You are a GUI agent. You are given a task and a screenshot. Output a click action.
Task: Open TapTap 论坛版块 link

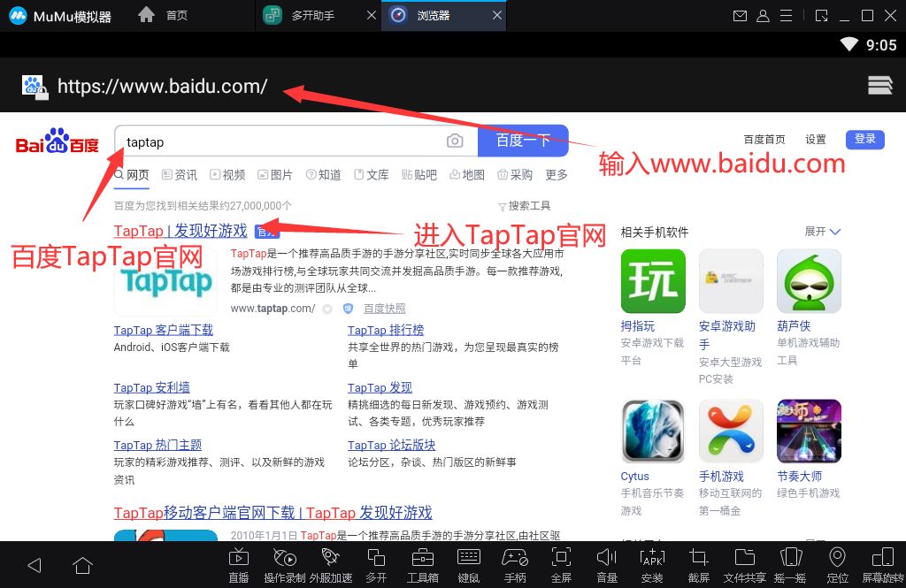coord(392,445)
